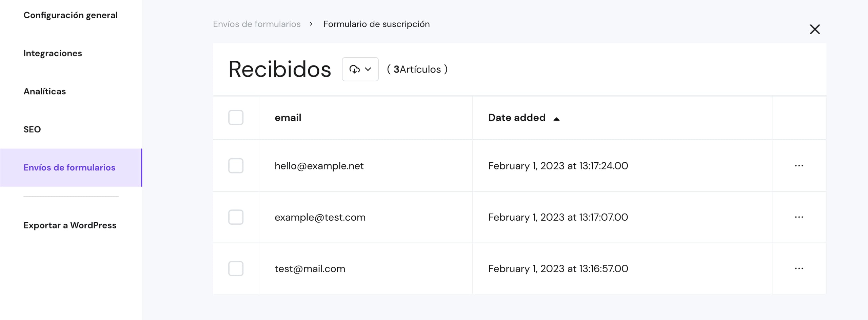Expand the export dropdown chevron

368,69
